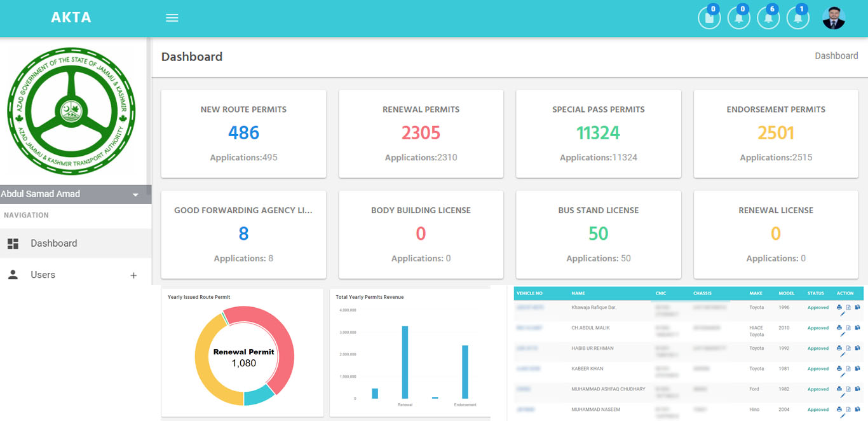This screenshot has width=868, height=421.
Task: Open the document icon with badge 0
Action: coord(709,18)
